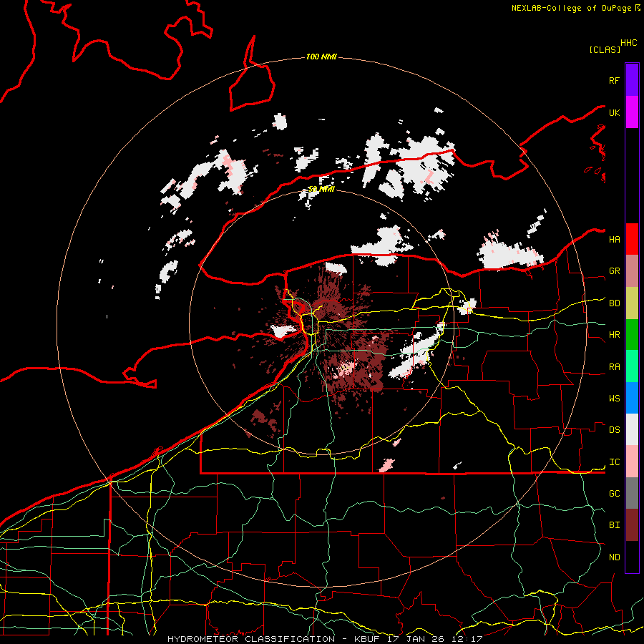Click the Hydrometeor Classification KBUF title caption

tap(324, 639)
